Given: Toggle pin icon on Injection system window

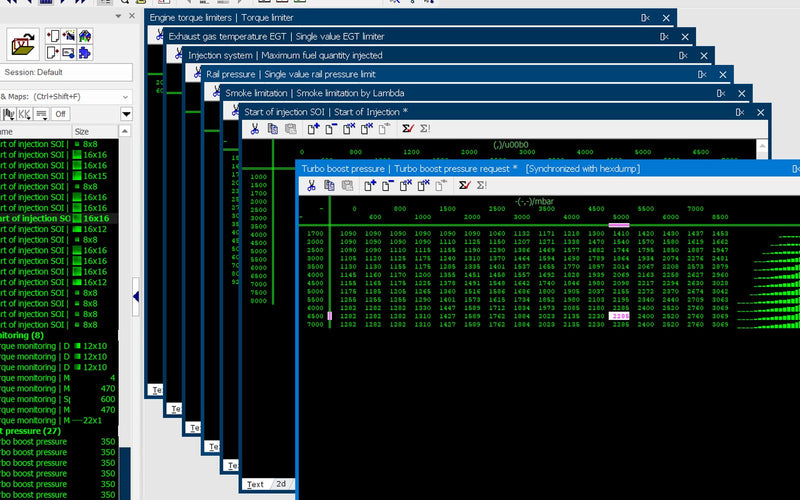Looking at the screenshot, I should [683, 56].
